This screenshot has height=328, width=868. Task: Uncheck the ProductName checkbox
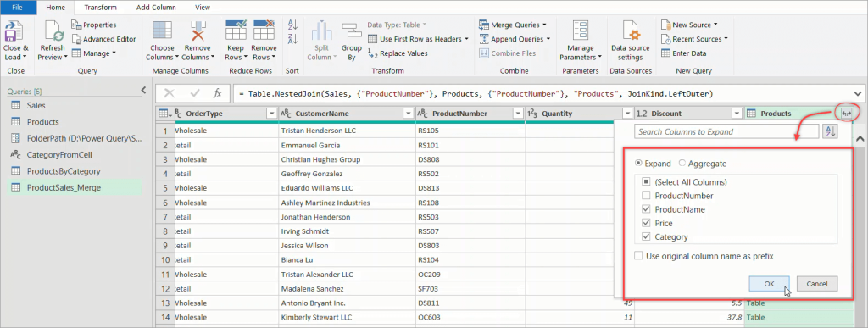coord(645,209)
